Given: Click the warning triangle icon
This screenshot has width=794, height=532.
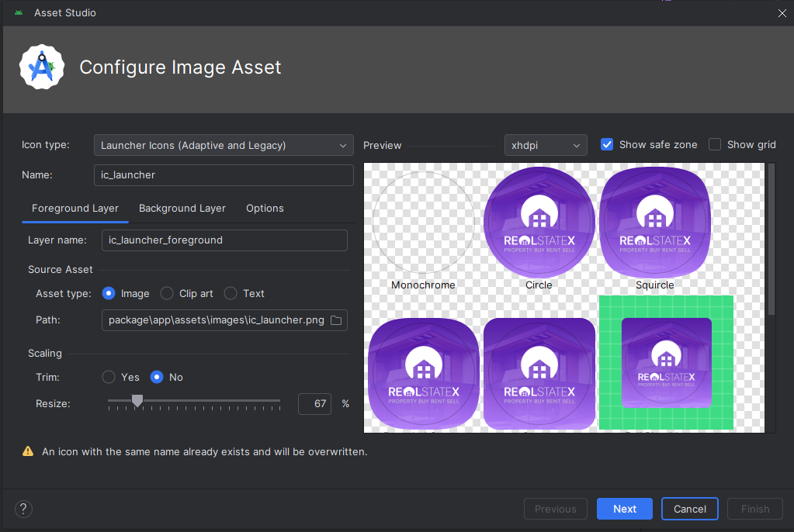Looking at the screenshot, I should click(x=28, y=451).
